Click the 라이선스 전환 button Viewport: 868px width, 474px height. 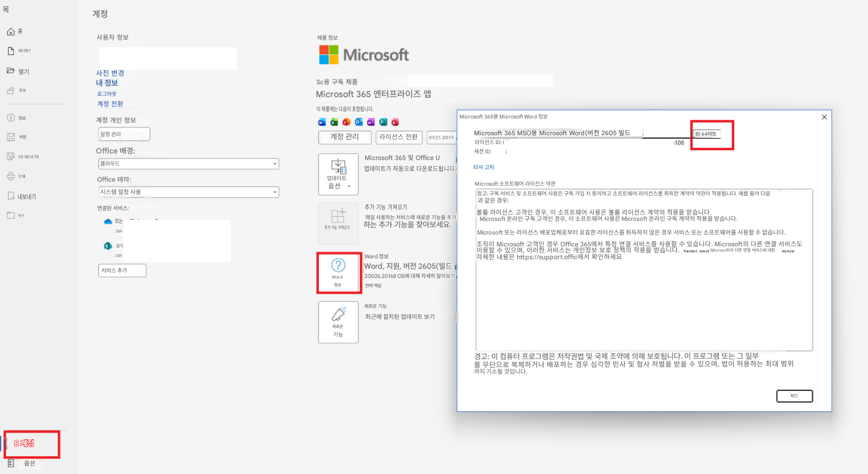pos(399,137)
